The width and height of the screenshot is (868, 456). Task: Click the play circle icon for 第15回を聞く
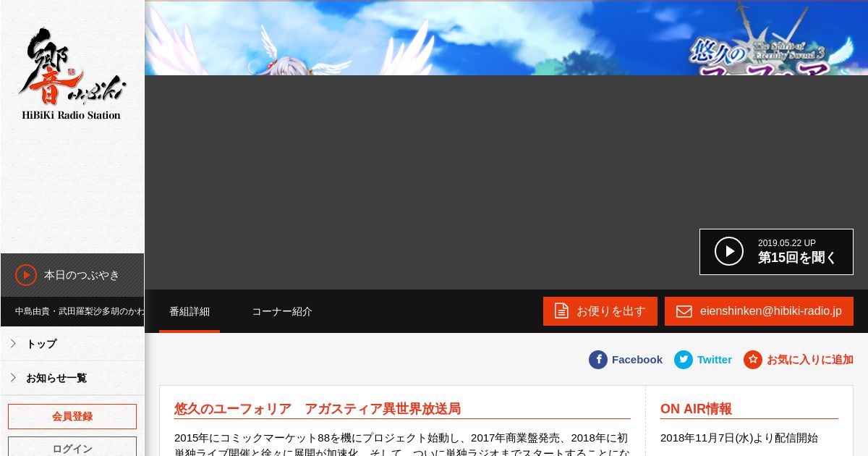tap(729, 251)
